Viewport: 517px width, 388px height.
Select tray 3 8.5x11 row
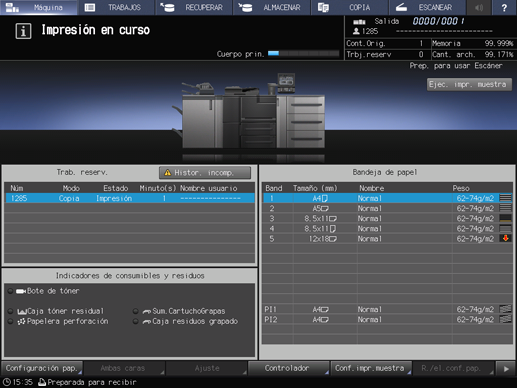388,219
